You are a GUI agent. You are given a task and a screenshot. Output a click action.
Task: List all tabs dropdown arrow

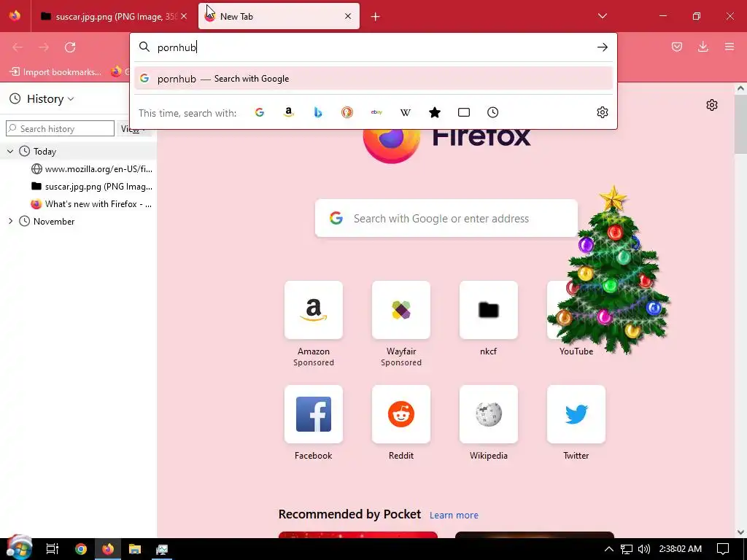pos(602,16)
